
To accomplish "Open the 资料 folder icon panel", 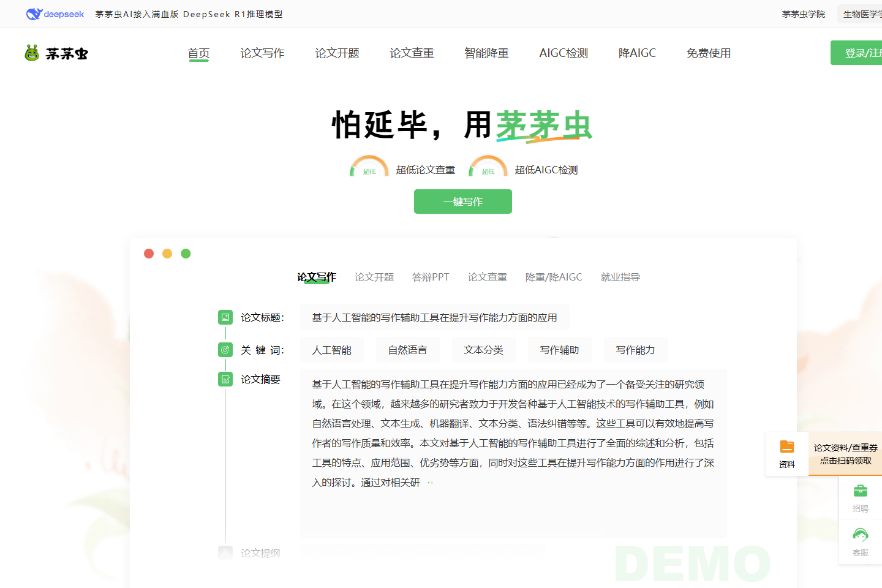I will pos(787,454).
